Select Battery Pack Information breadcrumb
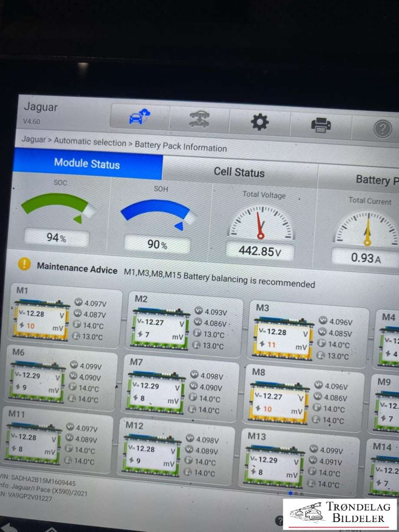Screen dimensions: 399x532 tap(181, 146)
